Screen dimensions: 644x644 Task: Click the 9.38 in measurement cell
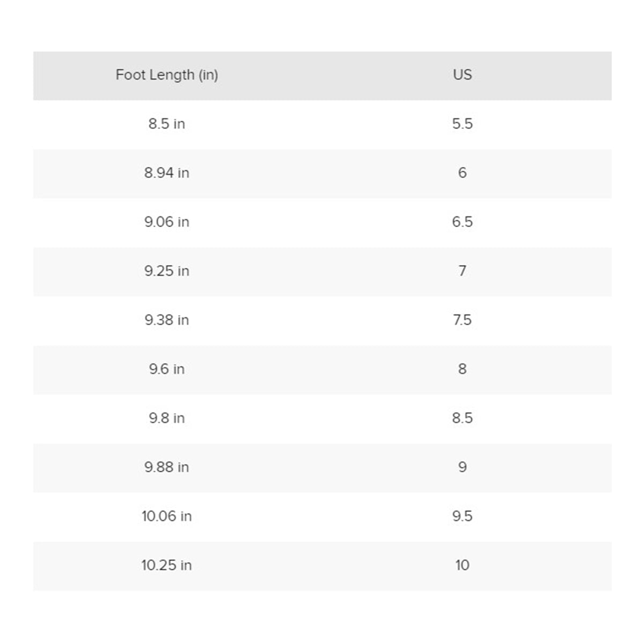pyautogui.click(x=167, y=320)
